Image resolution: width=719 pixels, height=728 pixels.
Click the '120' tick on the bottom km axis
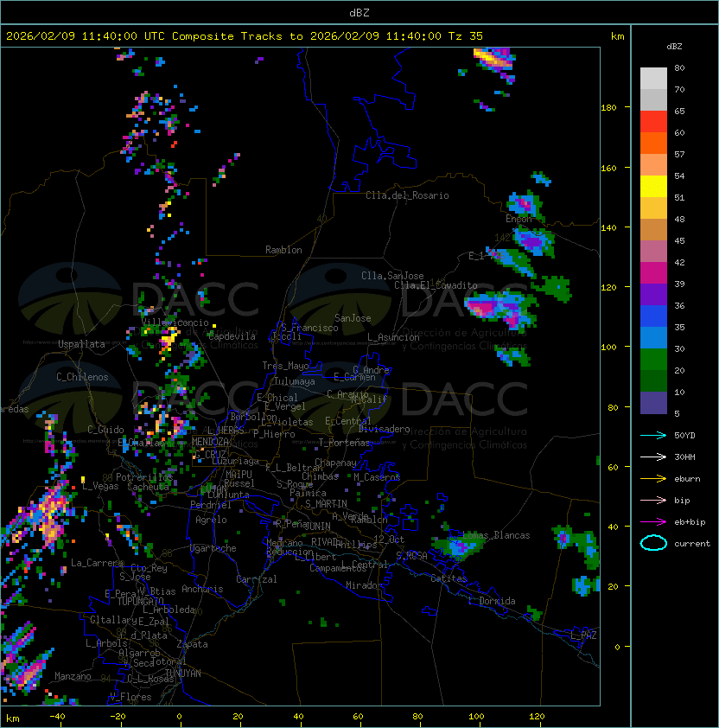coord(537,717)
